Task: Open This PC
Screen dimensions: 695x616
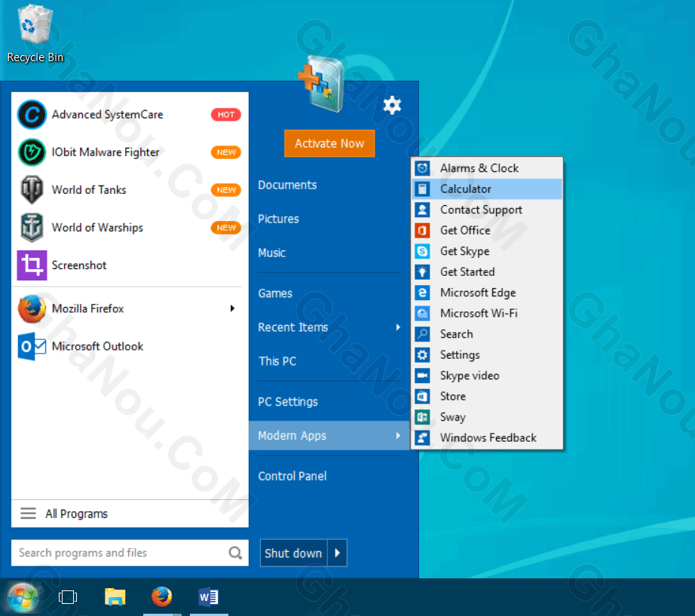Action: (x=277, y=361)
